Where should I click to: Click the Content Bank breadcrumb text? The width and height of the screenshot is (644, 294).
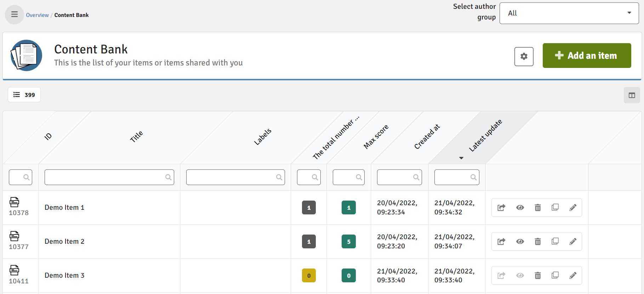click(x=72, y=15)
